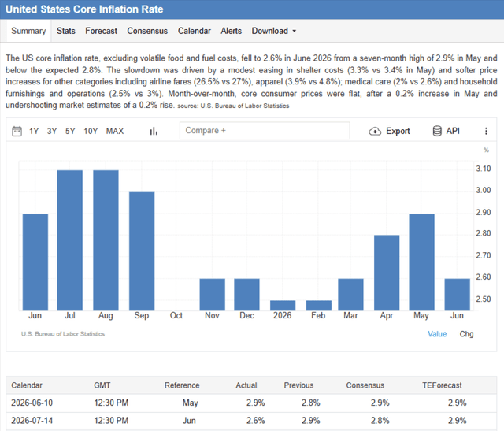Click the May bar in the chart
The image size is (504, 431).
pos(421,262)
